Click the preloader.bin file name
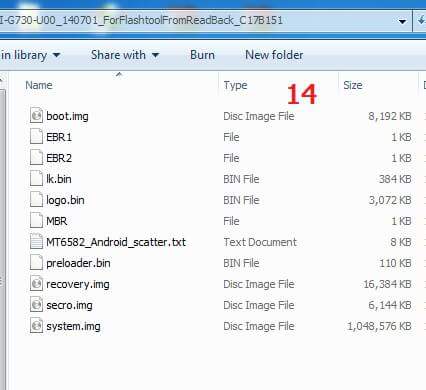426x390 pixels. (x=78, y=263)
